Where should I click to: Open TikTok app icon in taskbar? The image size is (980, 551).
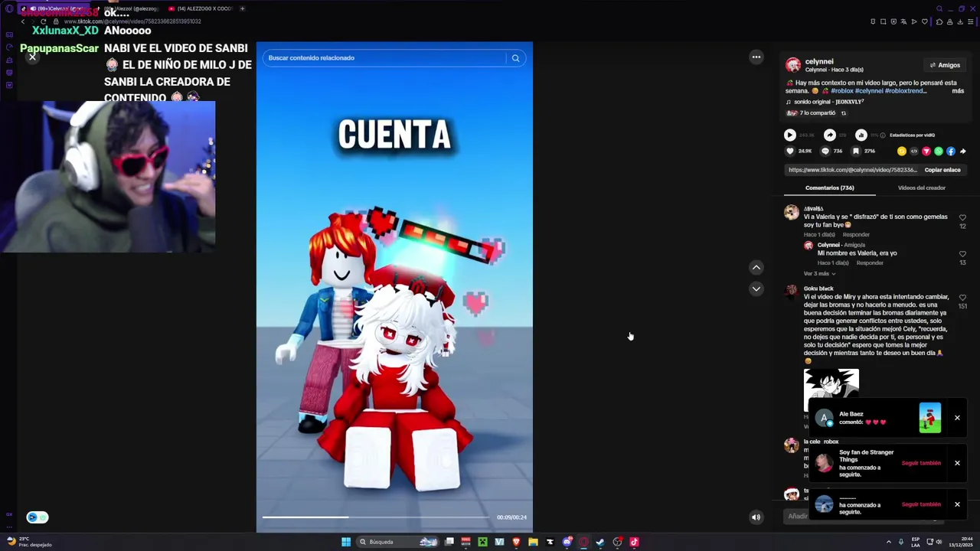pos(634,542)
